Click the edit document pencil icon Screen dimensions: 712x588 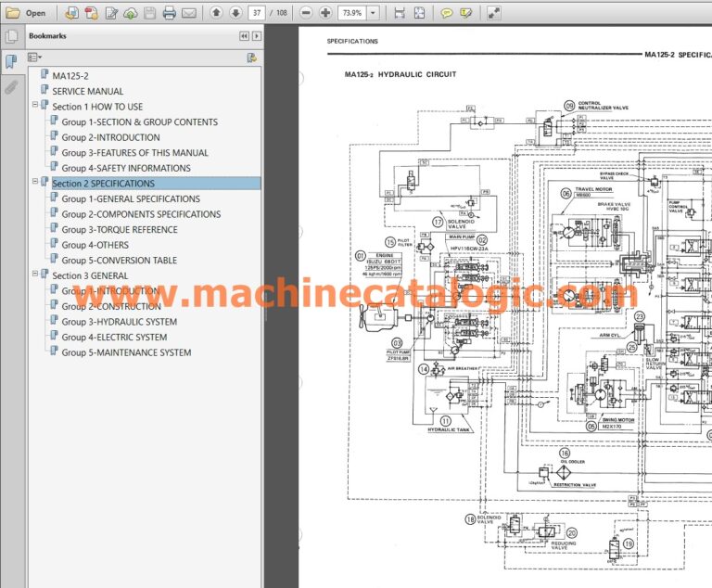(111, 13)
